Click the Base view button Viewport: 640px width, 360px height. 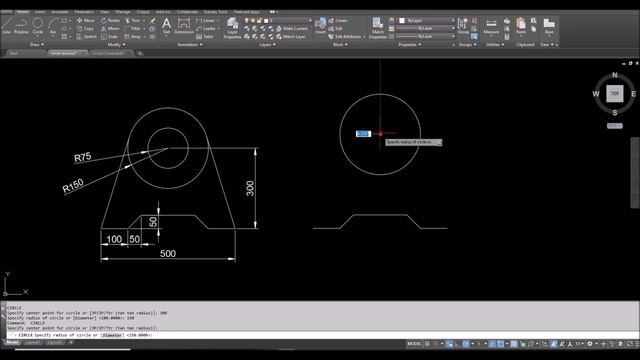pyautogui.click(x=549, y=26)
